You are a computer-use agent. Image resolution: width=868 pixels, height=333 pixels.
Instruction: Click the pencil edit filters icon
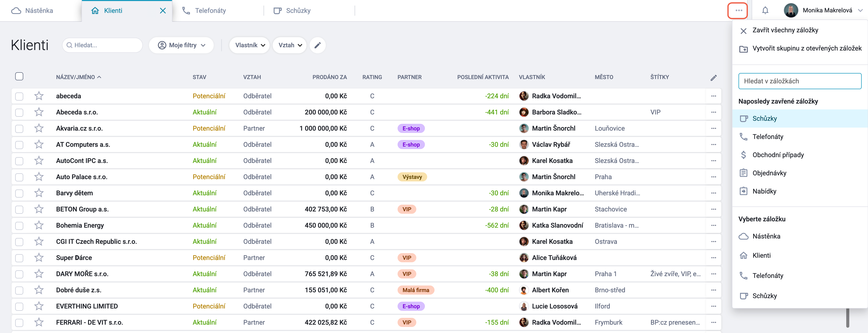pos(317,45)
